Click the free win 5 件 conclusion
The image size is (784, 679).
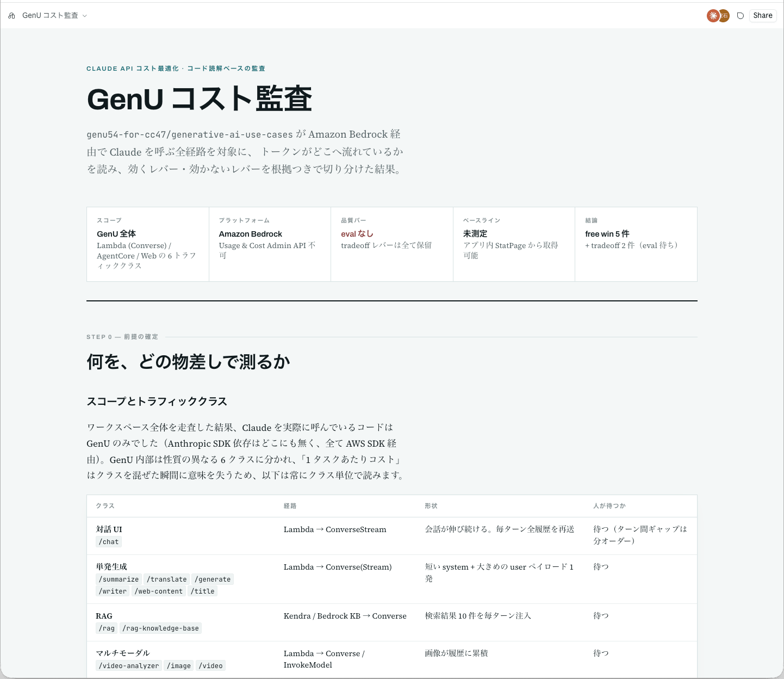(x=607, y=234)
